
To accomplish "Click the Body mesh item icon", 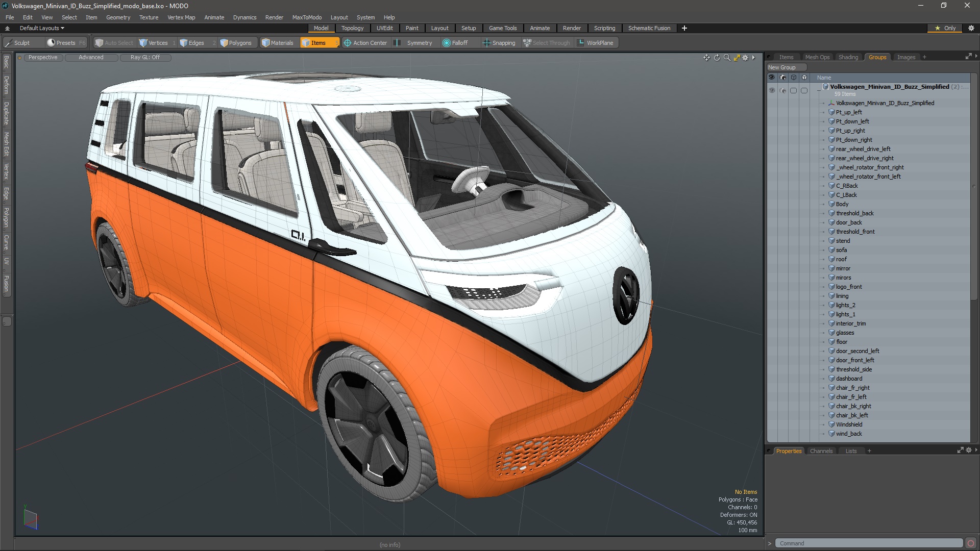I will pos(831,204).
